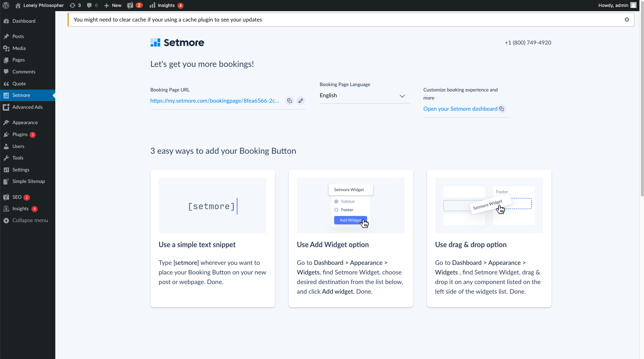The image size is (644, 359).
Task: Click 'Use Add Widget option' heading
Action: pyautogui.click(x=333, y=245)
